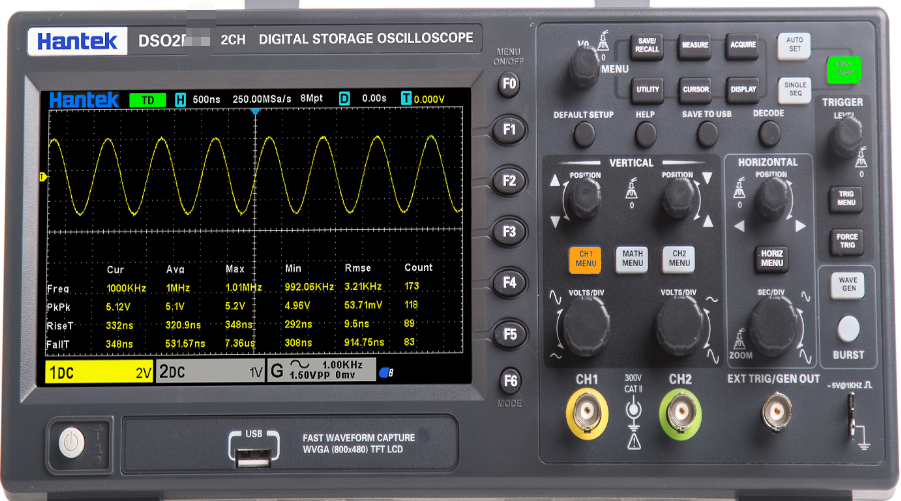Click the FallT Cur value 348ns
This screenshot has height=501, width=901.
click(x=120, y=344)
